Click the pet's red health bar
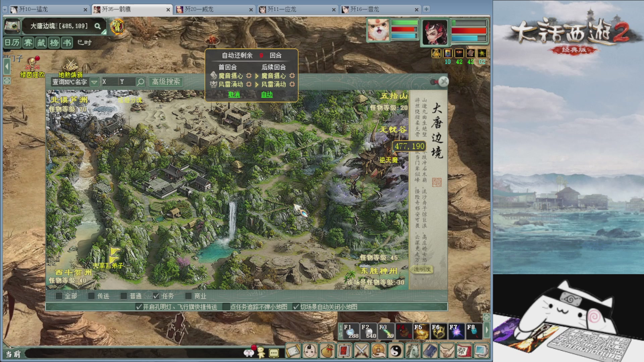 click(x=404, y=29)
